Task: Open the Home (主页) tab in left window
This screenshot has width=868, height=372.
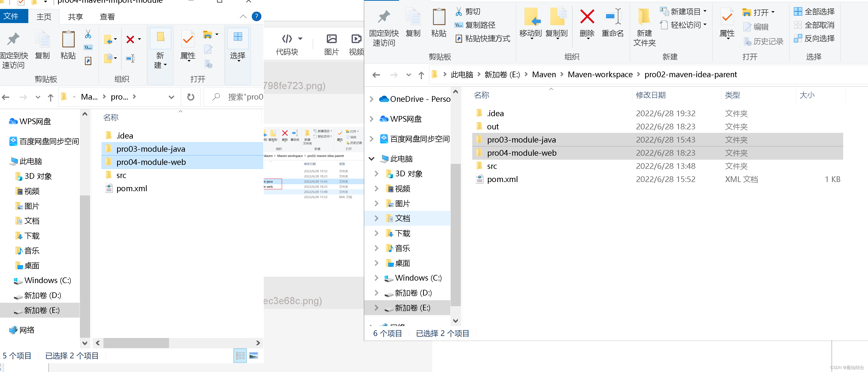Action: 44,17
